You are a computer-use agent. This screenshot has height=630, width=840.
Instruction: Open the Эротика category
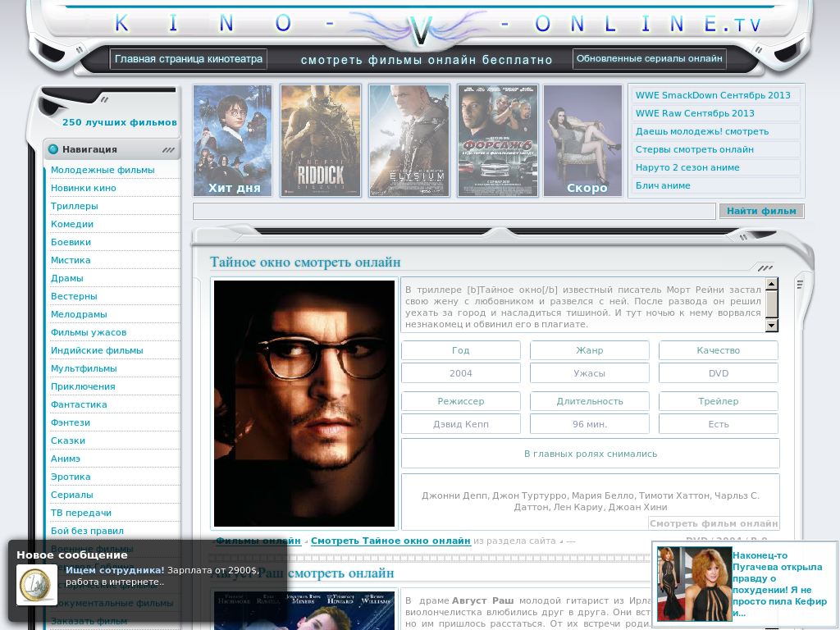71,477
